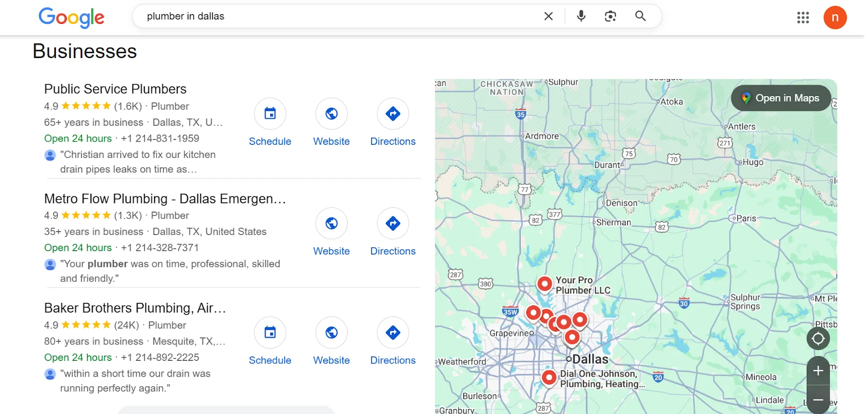Clear the search query with the X icon
The height and width of the screenshot is (414, 868).
pos(548,16)
